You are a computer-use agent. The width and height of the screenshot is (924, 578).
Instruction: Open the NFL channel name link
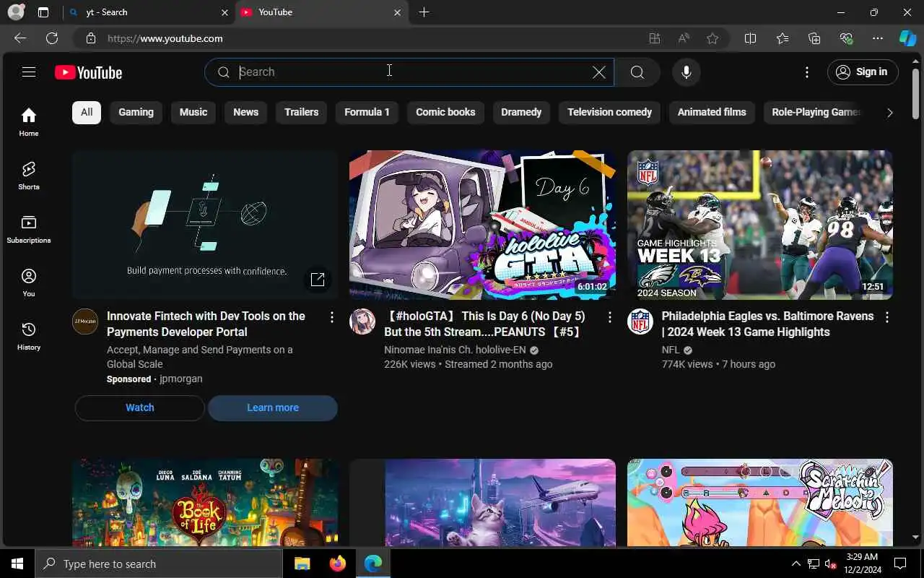click(x=671, y=350)
